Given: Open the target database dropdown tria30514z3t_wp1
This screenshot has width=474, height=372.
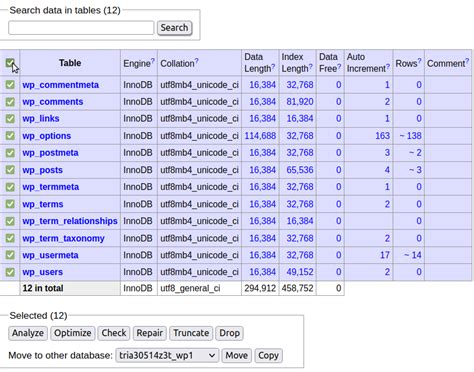Looking at the screenshot, I should pyautogui.click(x=167, y=355).
